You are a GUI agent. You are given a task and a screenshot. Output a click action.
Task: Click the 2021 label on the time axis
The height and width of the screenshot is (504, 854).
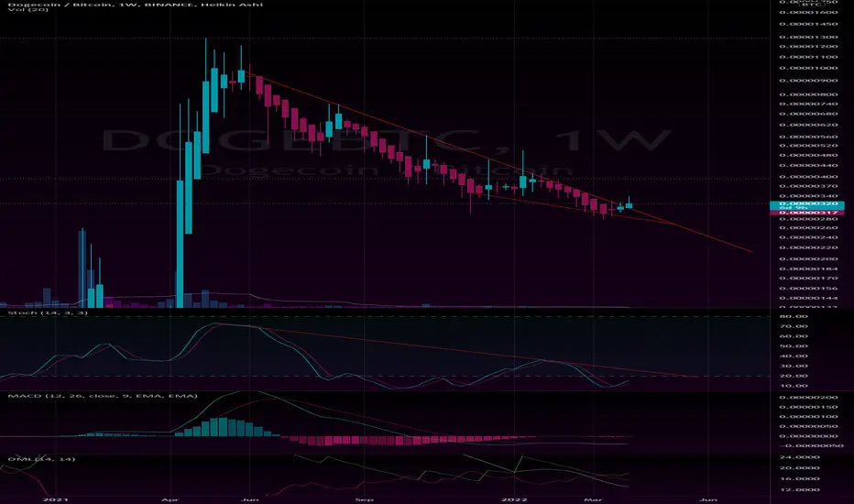56,499
